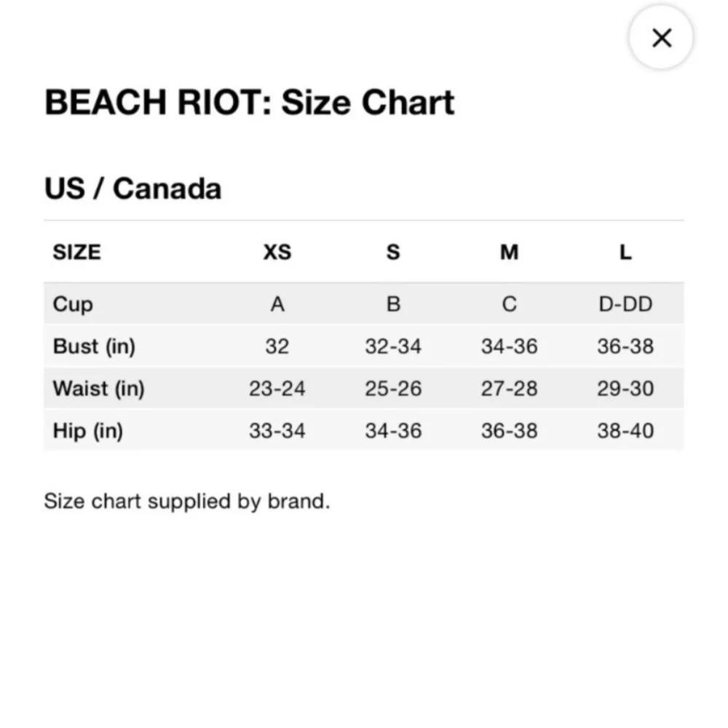Click the BEACH RIOT: Size Chart title

tap(249, 102)
